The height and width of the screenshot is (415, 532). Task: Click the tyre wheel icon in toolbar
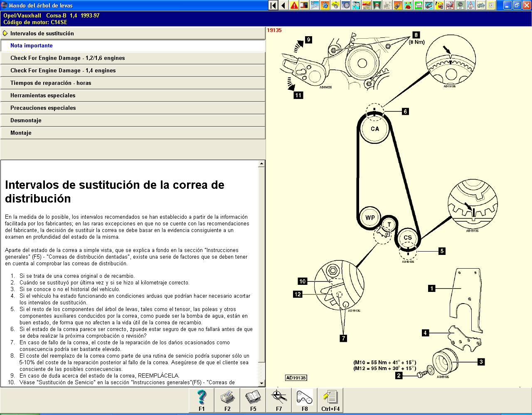click(346, 5)
